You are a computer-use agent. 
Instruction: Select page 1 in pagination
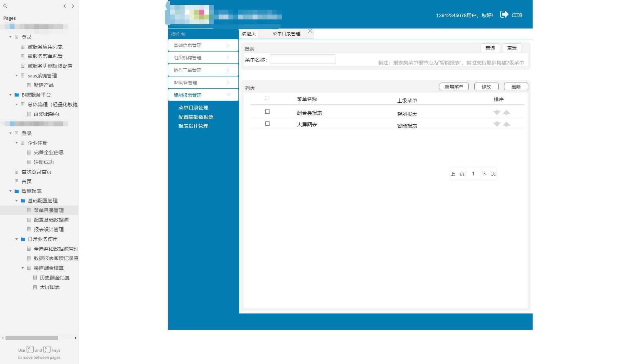point(473,174)
